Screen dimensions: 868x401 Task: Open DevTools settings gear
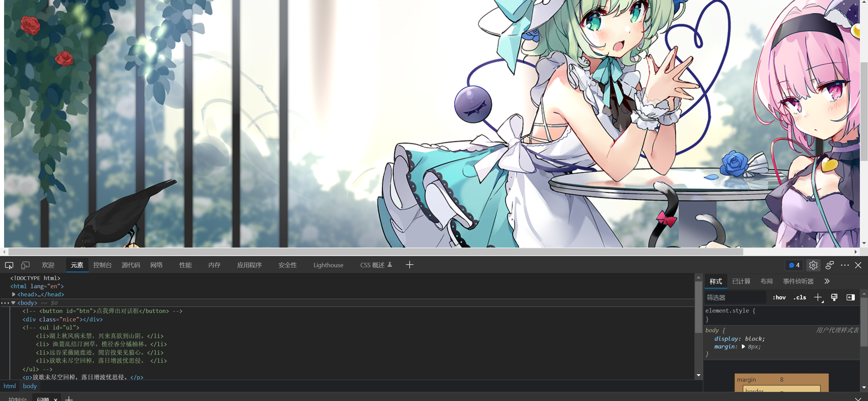pos(813,265)
